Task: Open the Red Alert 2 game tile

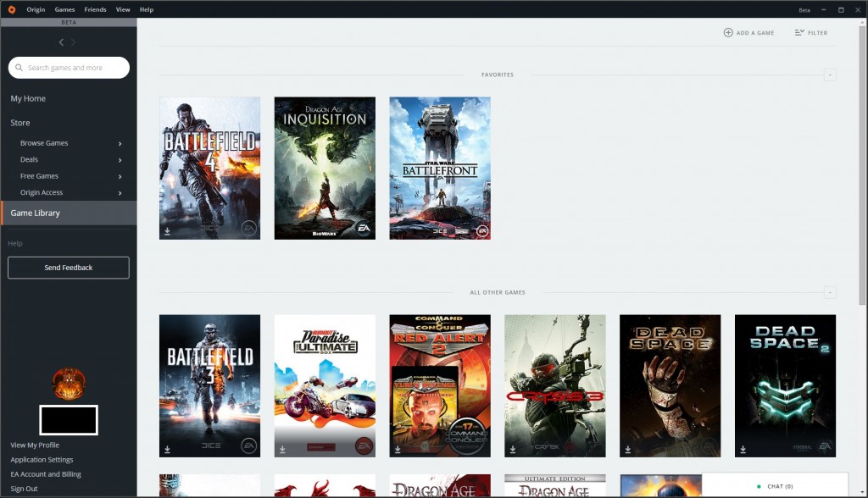Action: (x=440, y=386)
